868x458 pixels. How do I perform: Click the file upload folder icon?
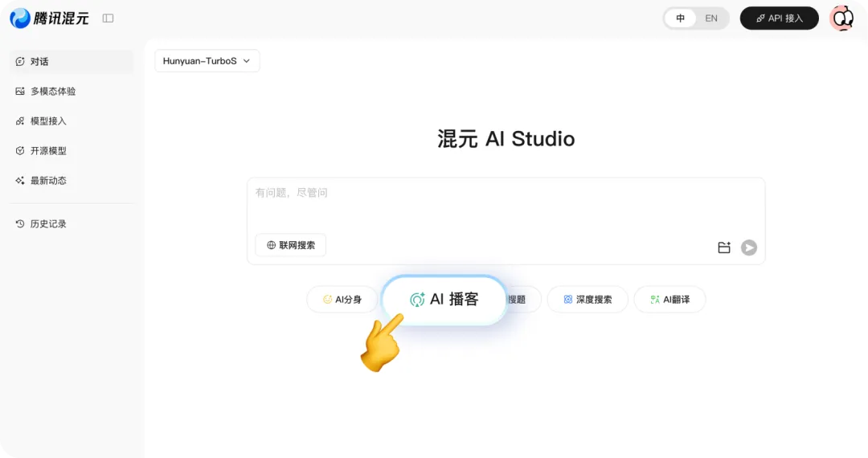[x=724, y=247]
